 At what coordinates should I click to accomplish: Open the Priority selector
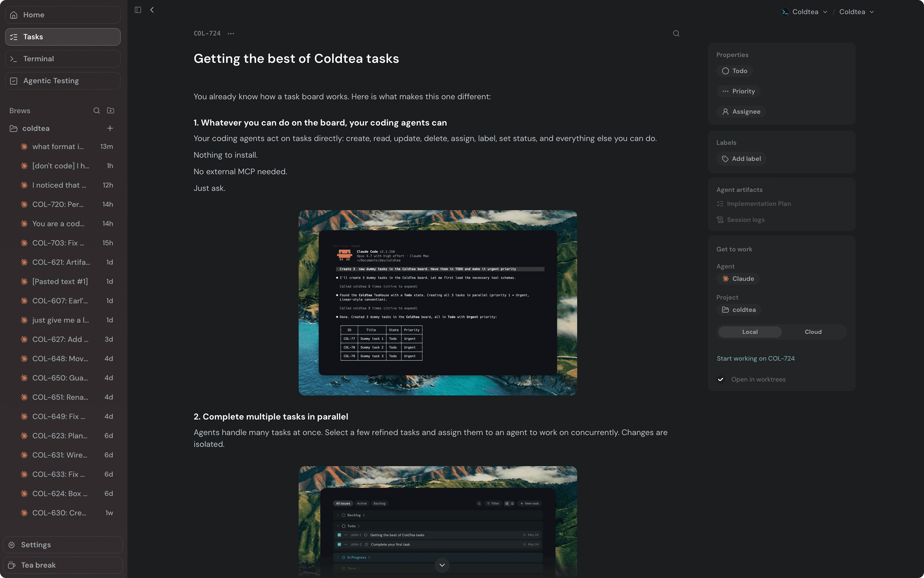(x=738, y=91)
